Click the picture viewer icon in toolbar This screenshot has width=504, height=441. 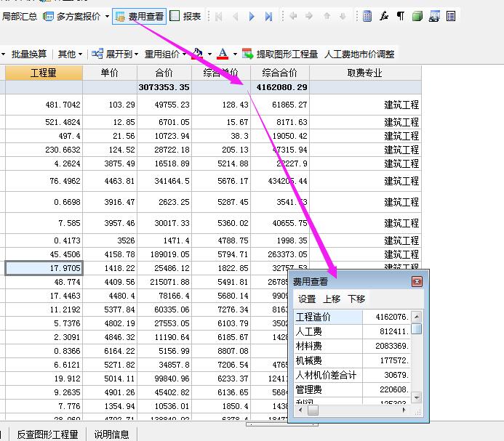(434, 16)
